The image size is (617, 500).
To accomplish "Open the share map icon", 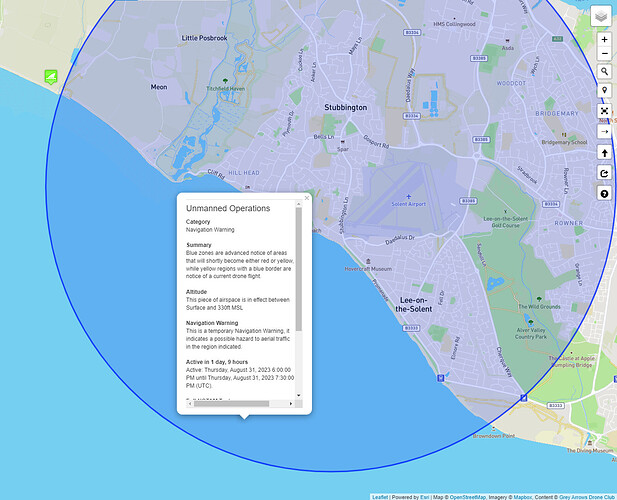I will [x=604, y=173].
